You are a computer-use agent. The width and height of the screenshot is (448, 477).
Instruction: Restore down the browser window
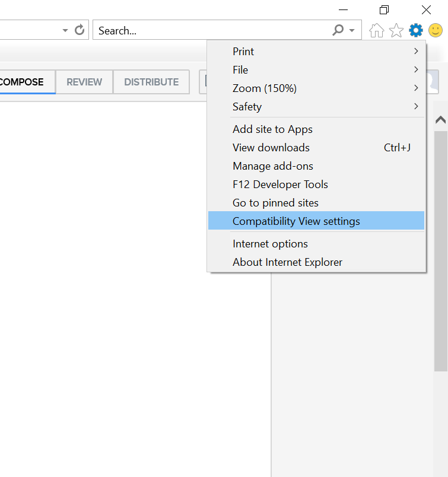click(384, 9)
